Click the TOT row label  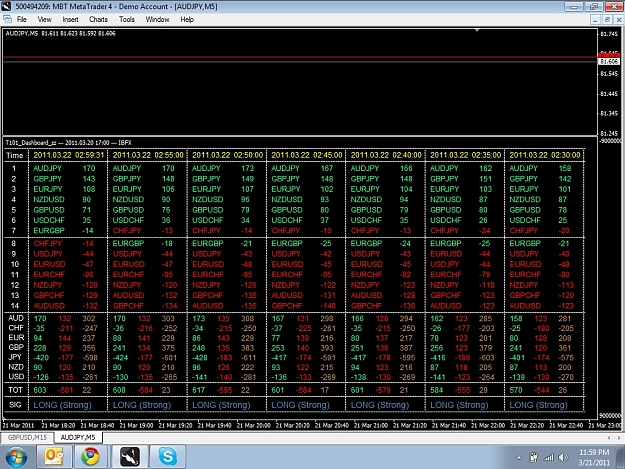[16, 390]
